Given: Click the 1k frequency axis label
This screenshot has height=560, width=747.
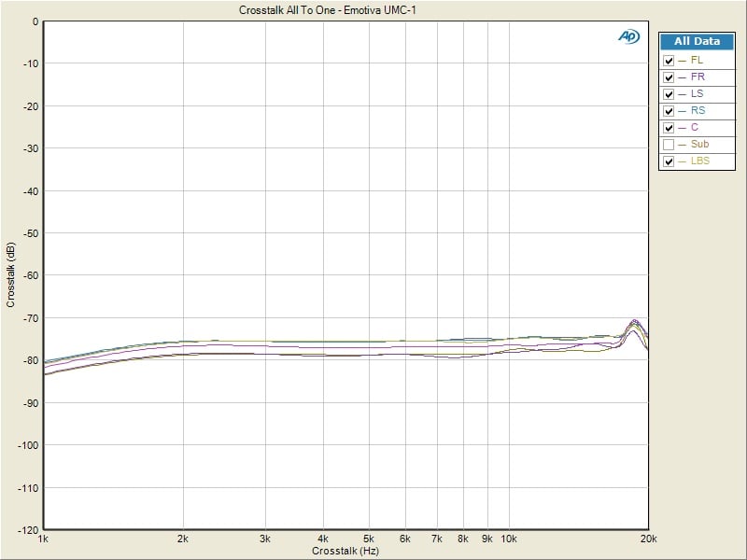Looking at the screenshot, I should 43,539.
